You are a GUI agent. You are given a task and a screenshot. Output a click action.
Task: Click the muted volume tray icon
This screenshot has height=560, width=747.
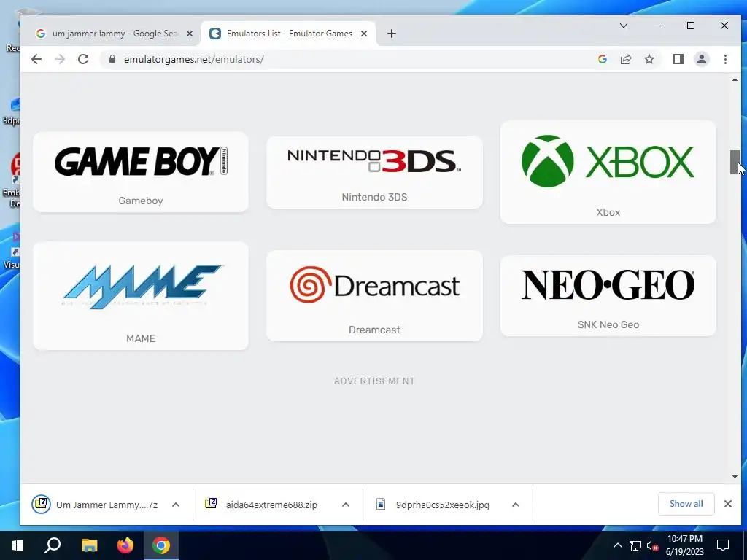tap(652, 545)
